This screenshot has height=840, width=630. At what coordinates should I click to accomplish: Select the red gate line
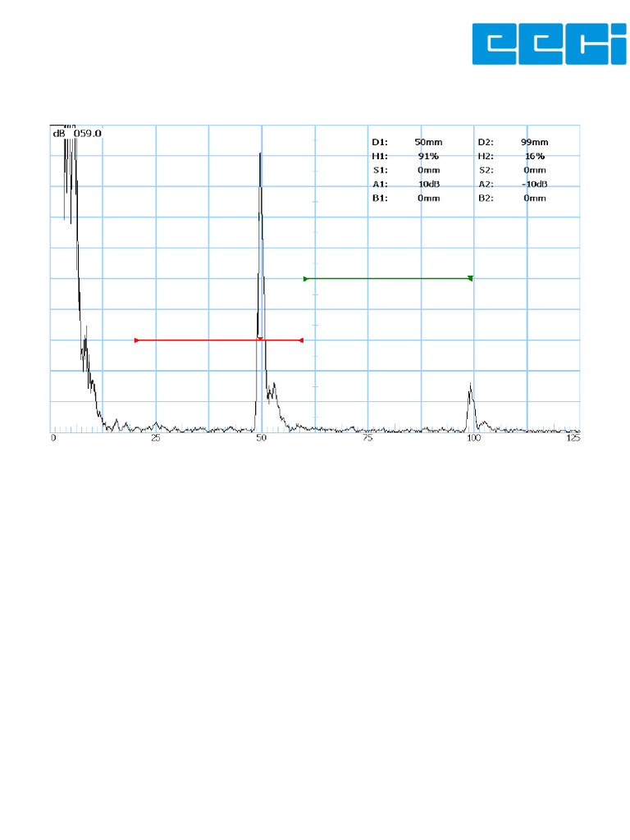coord(218,340)
